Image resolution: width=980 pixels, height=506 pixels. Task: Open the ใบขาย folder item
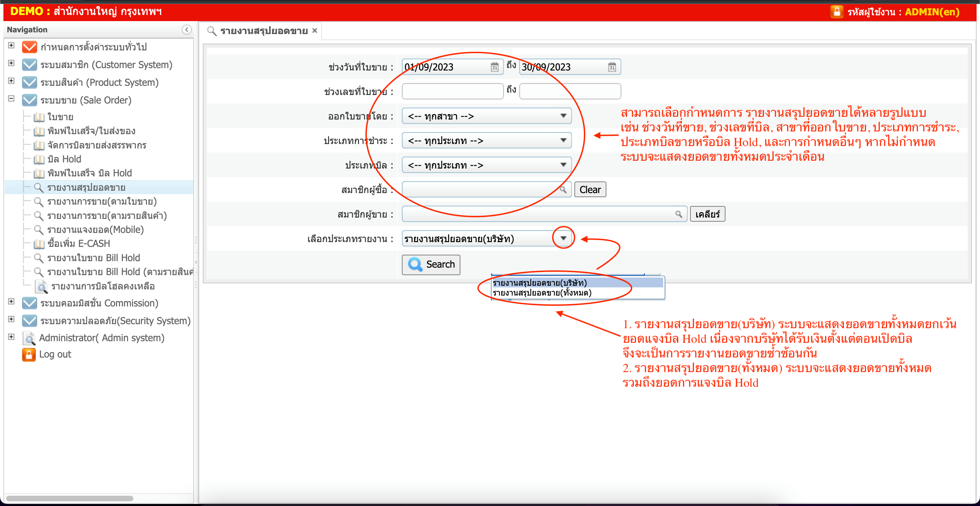(x=60, y=117)
